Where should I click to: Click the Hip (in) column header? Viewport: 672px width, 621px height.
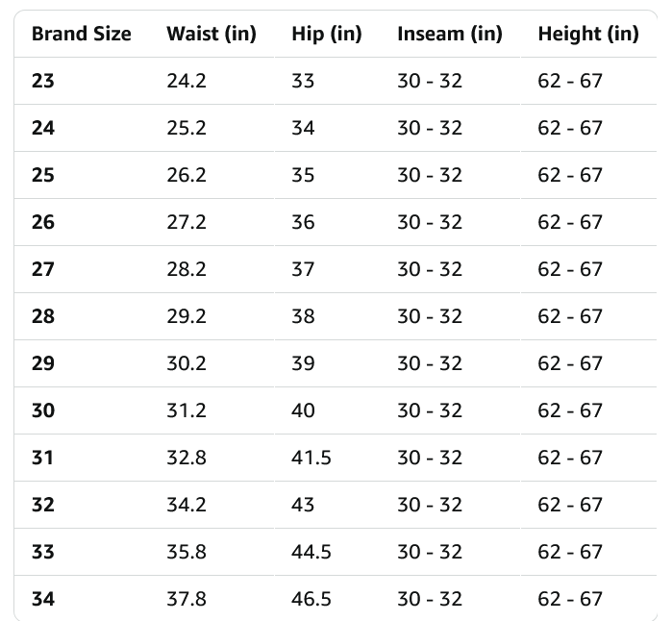[327, 34]
